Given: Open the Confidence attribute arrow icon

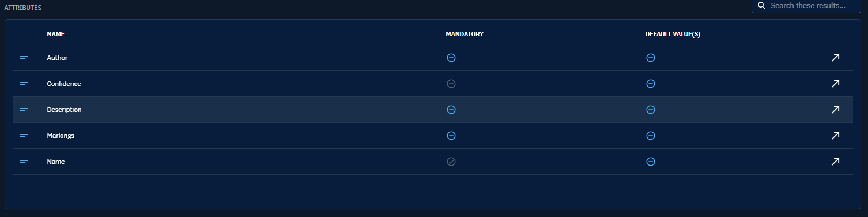Looking at the screenshot, I should coord(835,84).
